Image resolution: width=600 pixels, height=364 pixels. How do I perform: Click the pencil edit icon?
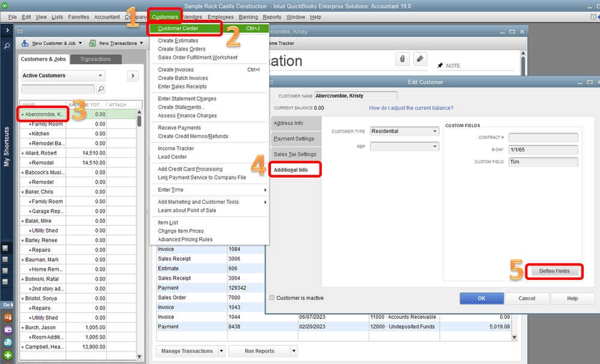point(420,59)
